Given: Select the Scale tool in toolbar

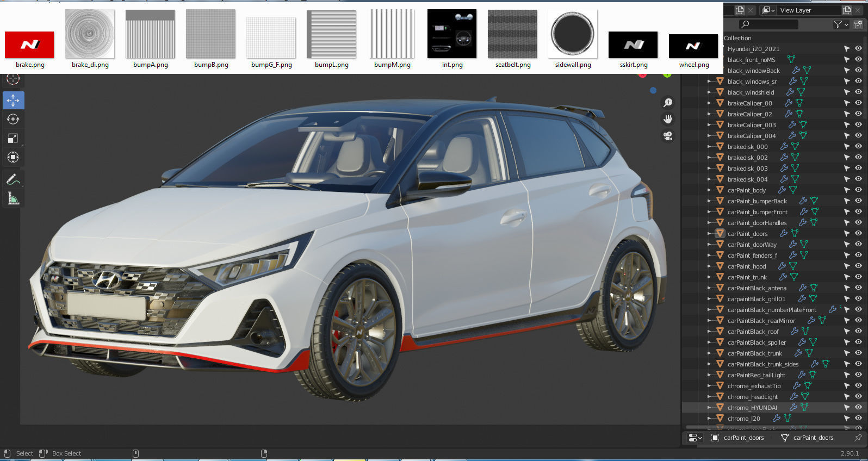Looking at the screenshot, I should [x=13, y=139].
